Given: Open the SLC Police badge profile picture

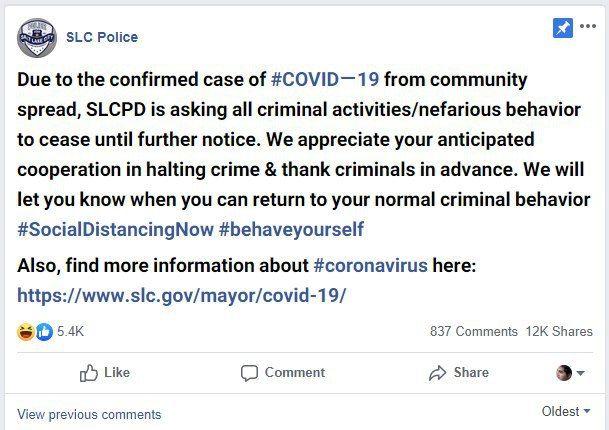Looking at the screenshot, I should (x=37, y=38).
